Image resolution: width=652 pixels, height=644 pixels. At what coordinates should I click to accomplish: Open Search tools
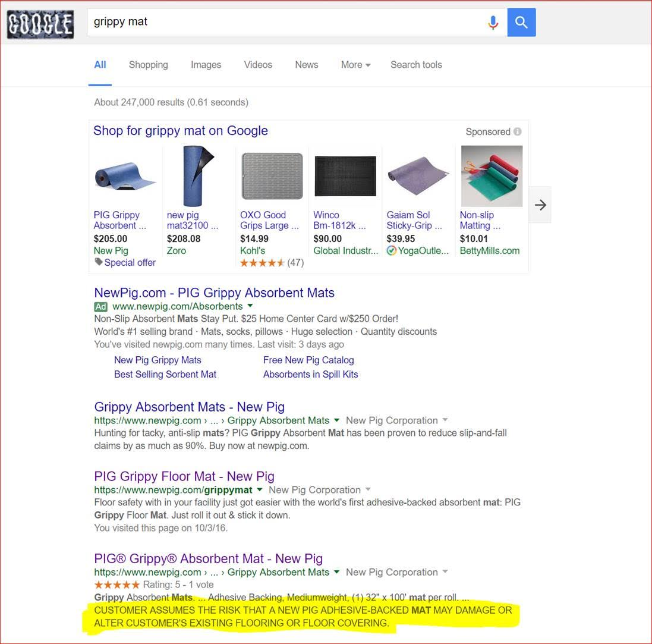pyautogui.click(x=416, y=65)
